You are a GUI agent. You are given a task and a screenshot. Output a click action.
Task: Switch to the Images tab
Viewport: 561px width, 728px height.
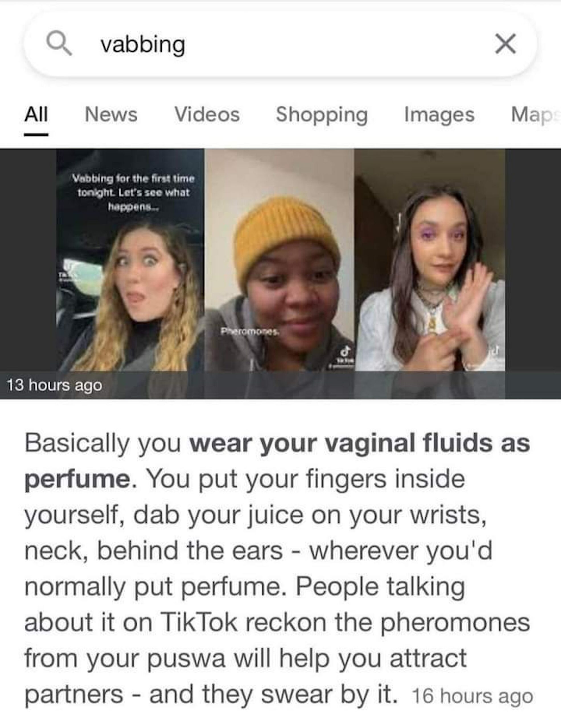(x=439, y=115)
